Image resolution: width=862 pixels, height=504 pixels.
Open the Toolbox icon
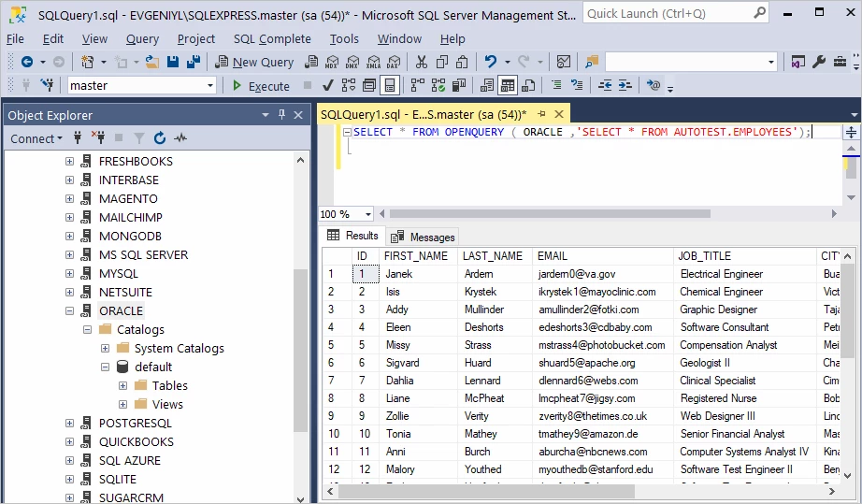point(840,62)
